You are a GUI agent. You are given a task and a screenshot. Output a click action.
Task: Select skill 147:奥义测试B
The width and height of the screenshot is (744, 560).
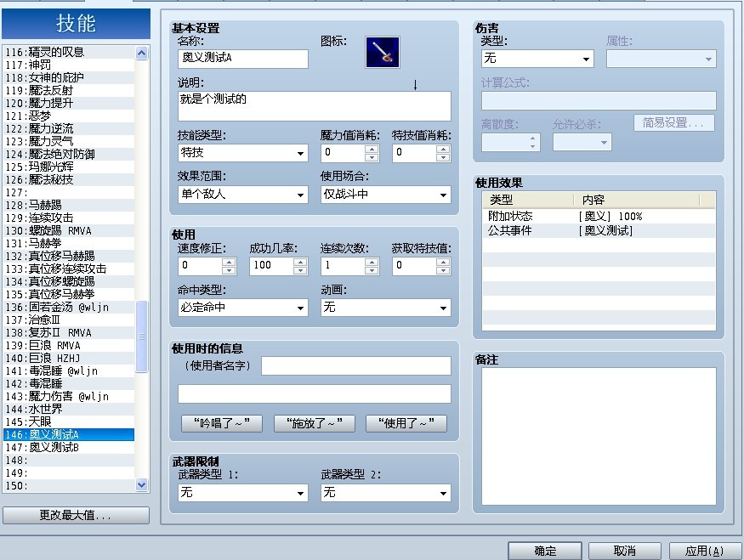pyautogui.click(x=69, y=448)
